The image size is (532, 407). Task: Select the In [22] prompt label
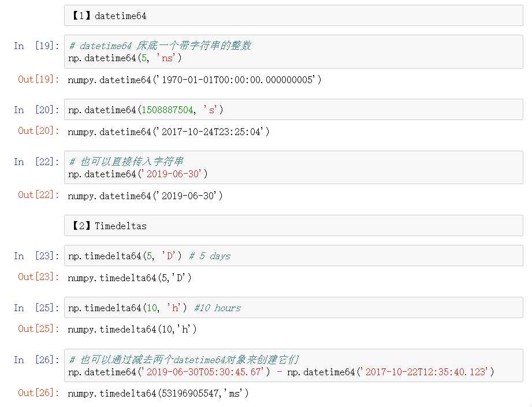(x=36, y=162)
